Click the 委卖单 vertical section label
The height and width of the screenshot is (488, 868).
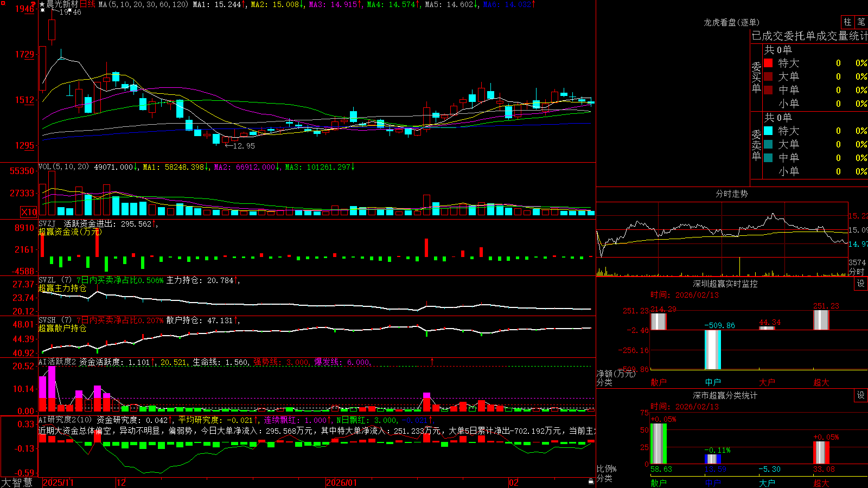pos(756,144)
